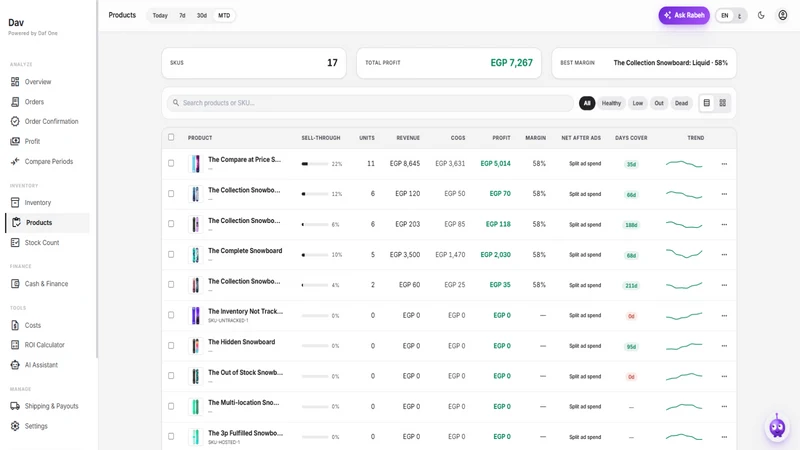Click the Ask Rabeh button

684,15
